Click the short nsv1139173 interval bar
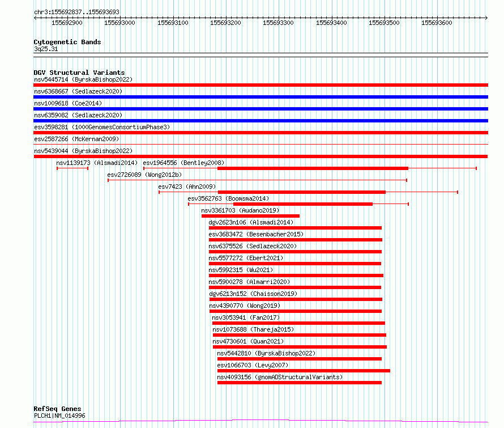The height and width of the screenshot is (428, 504). click(x=72, y=168)
